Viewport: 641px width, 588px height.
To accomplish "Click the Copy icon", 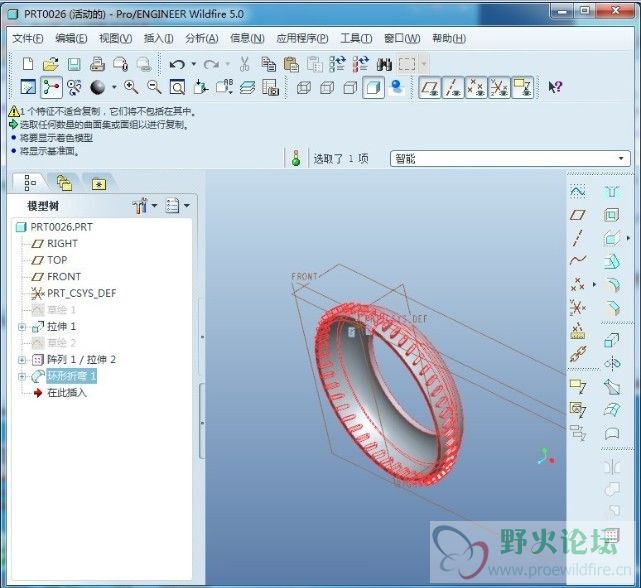I will coord(268,64).
